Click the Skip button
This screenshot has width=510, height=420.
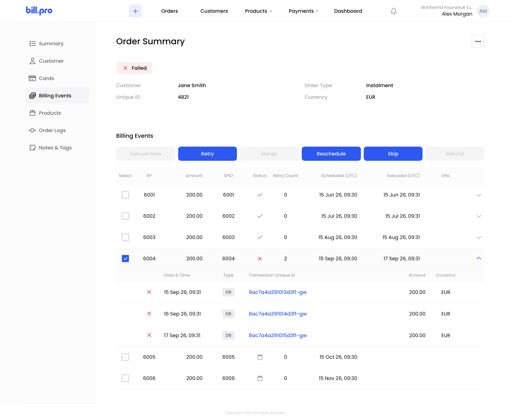tap(393, 154)
